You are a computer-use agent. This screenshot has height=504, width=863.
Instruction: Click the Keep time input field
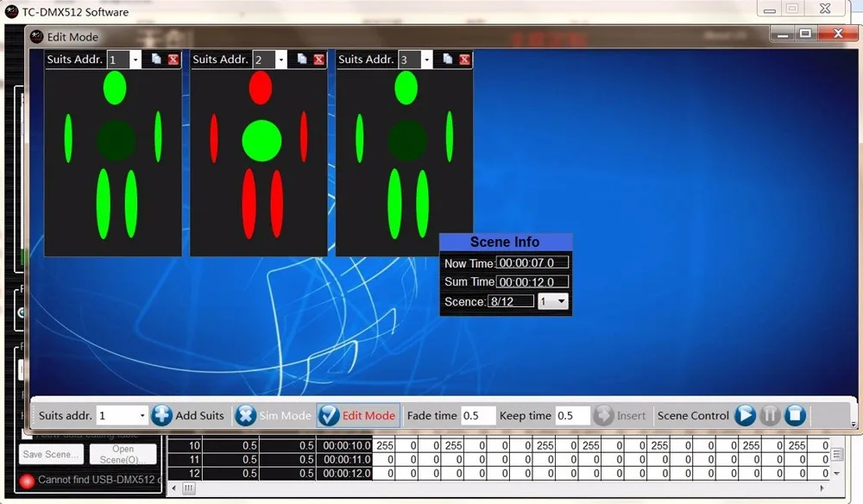[x=571, y=415]
